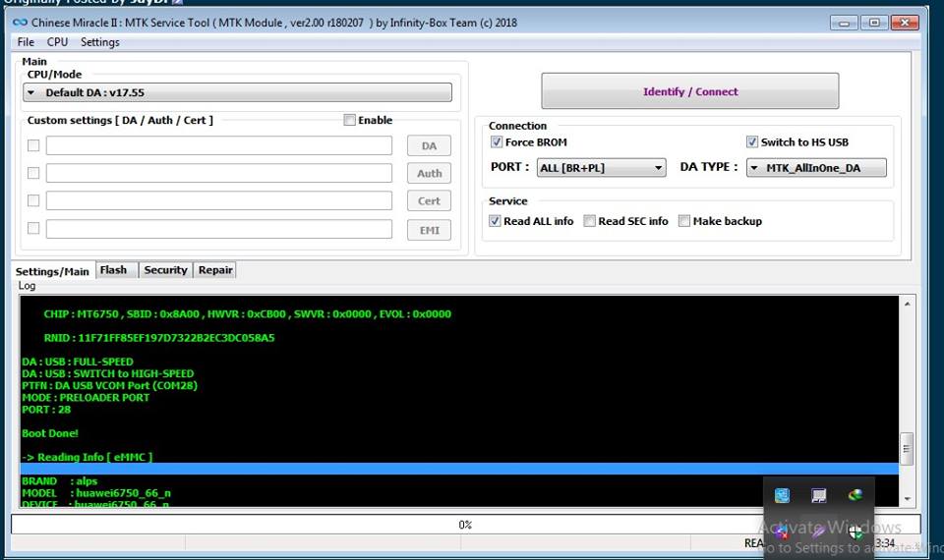Click the infinity logo in the title bar
The image size is (944, 560).
point(20,23)
